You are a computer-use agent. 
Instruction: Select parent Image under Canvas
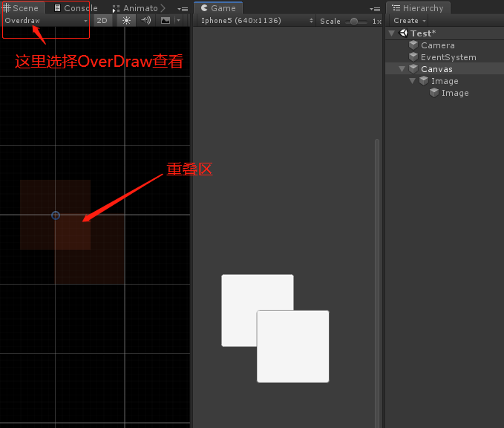[445, 81]
